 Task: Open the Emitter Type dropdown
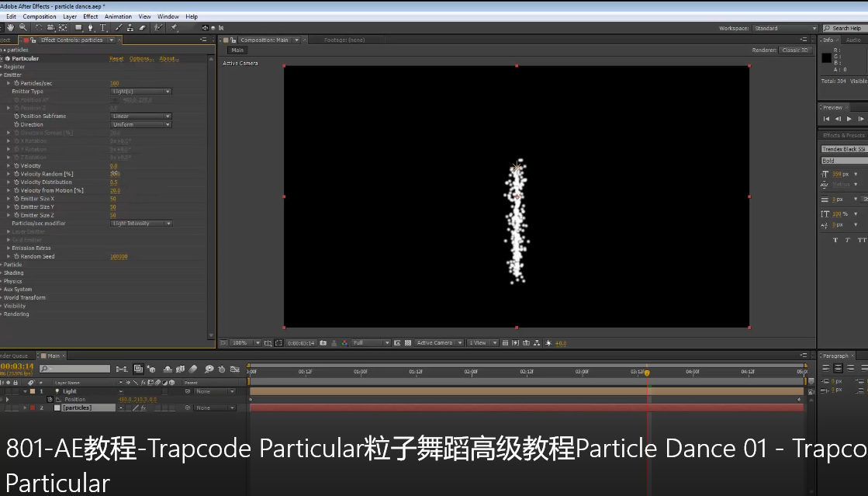pyautogui.click(x=140, y=92)
